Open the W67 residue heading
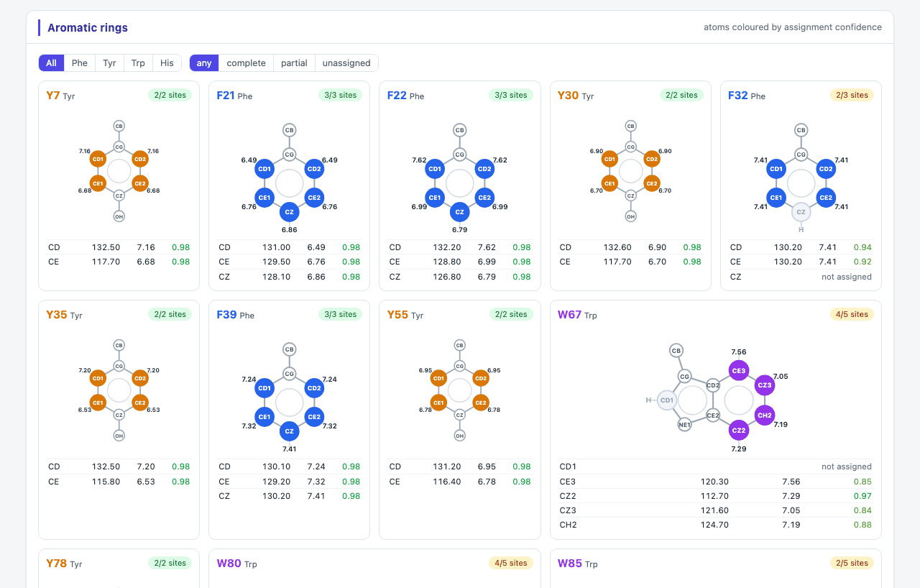 569,314
